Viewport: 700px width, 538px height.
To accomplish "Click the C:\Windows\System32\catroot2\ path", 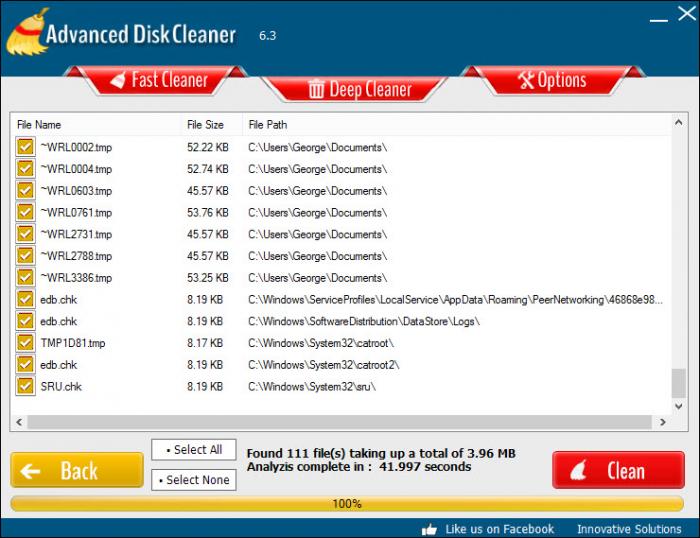I will click(324, 365).
